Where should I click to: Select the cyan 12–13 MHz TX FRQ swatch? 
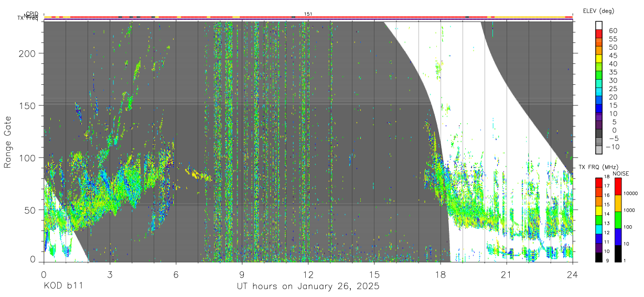pyautogui.click(x=599, y=228)
